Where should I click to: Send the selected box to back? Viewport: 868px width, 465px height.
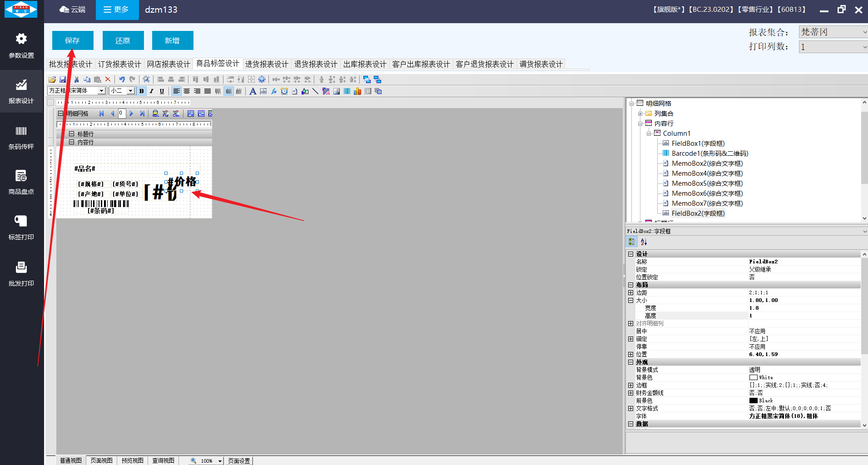377,79
